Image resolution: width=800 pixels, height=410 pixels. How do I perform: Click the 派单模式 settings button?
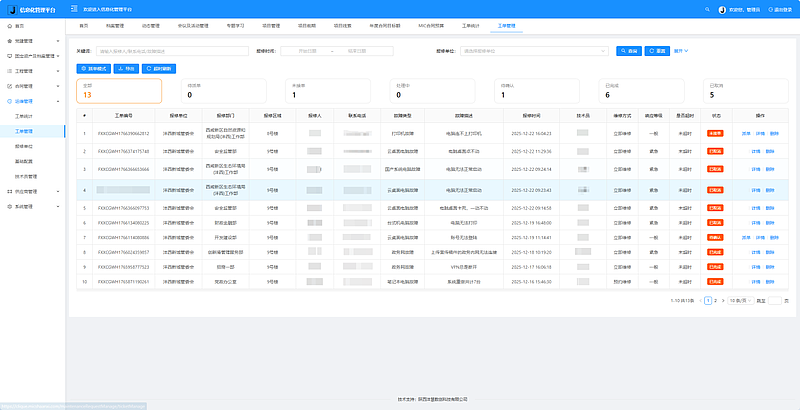pyautogui.click(x=94, y=69)
